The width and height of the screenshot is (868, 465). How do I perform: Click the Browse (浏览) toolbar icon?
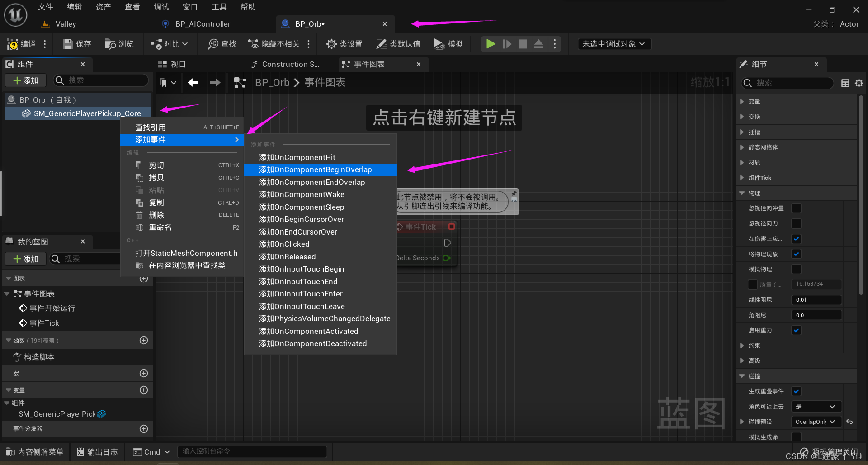119,44
